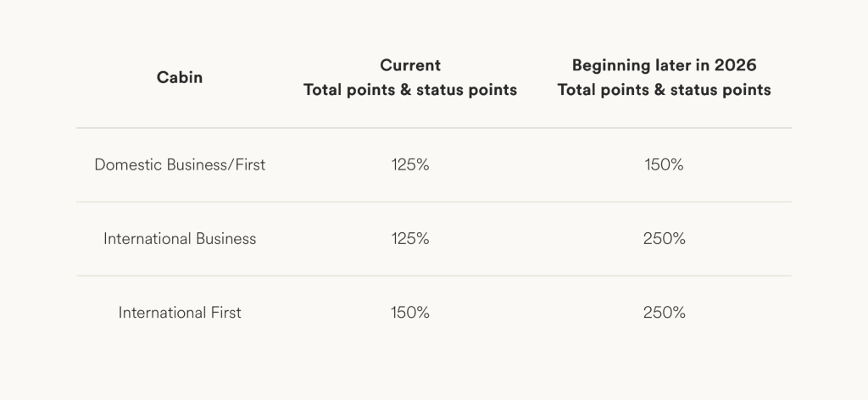Click 2026 250% value for International Business
Screen dimensions: 868x400
point(664,239)
